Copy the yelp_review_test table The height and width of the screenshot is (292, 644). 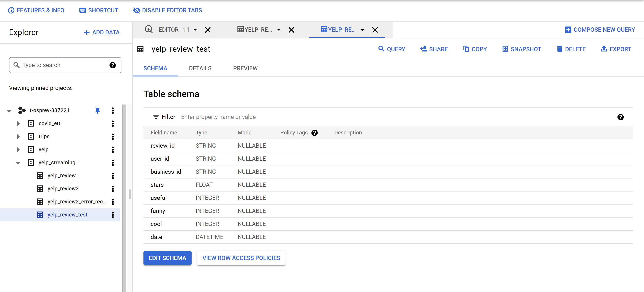[x=475, y=49]
